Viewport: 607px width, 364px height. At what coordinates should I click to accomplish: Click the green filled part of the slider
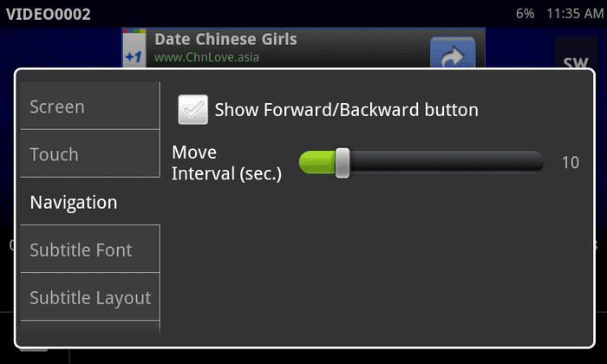317,162
